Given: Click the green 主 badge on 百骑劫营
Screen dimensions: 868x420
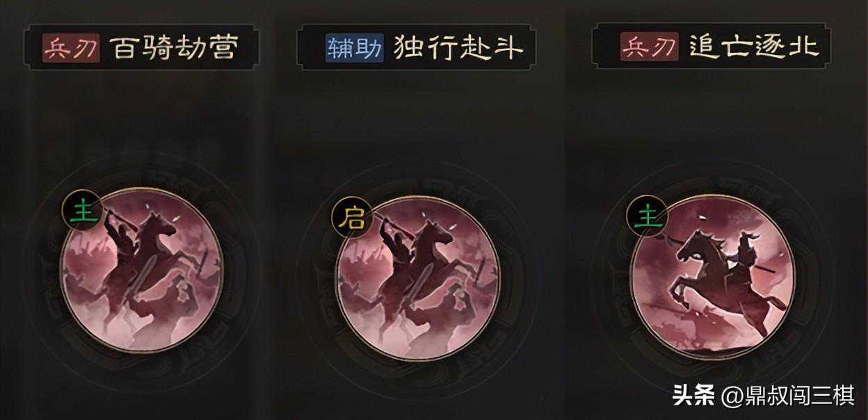Looking at the screenshot, I should click(x=83, y=209).
